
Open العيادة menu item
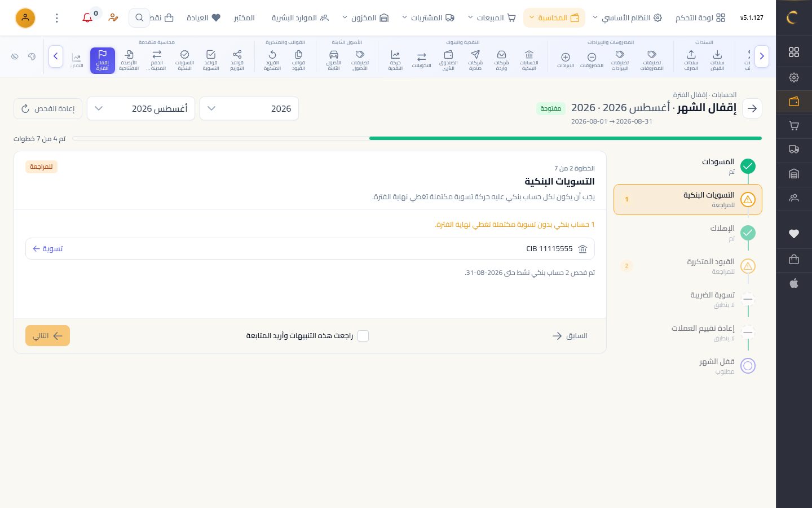[204, 18]
